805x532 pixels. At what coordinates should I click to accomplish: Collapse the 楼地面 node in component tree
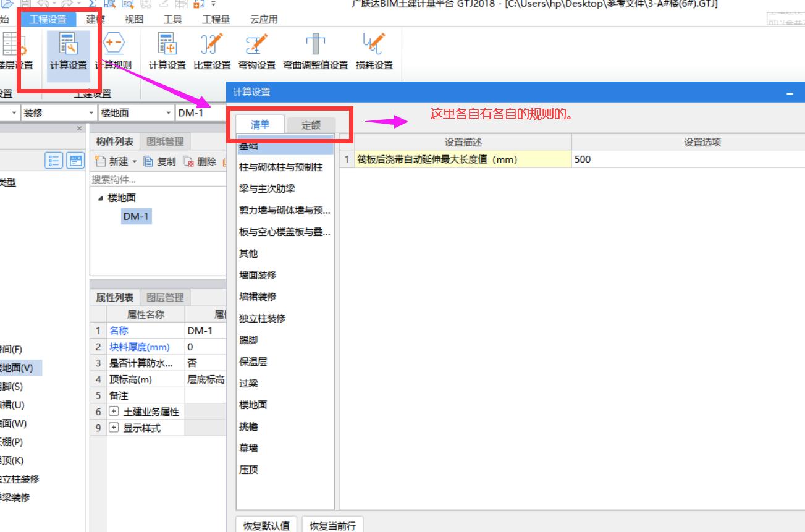pos(100,198)
